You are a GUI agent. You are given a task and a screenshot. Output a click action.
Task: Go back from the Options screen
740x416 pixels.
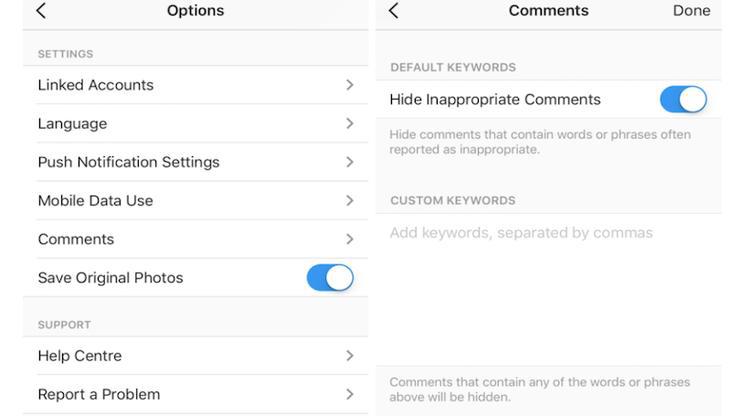pos(41,11)
